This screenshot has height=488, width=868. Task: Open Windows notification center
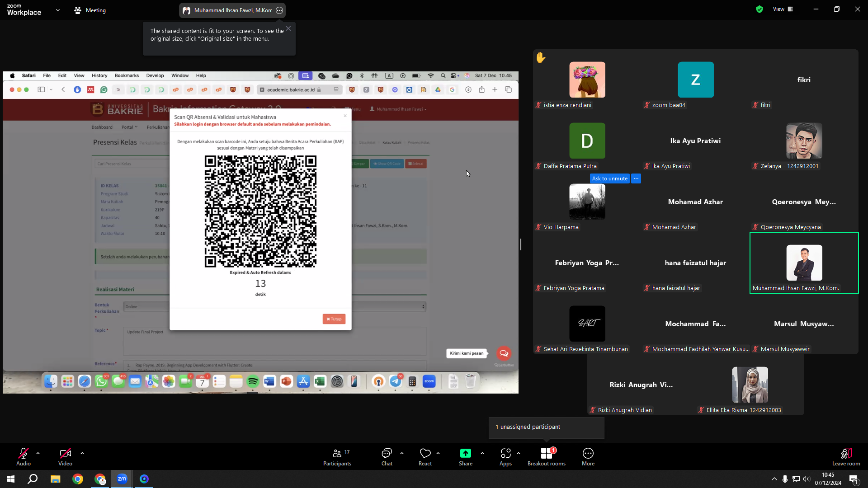(x=854, y=479)
